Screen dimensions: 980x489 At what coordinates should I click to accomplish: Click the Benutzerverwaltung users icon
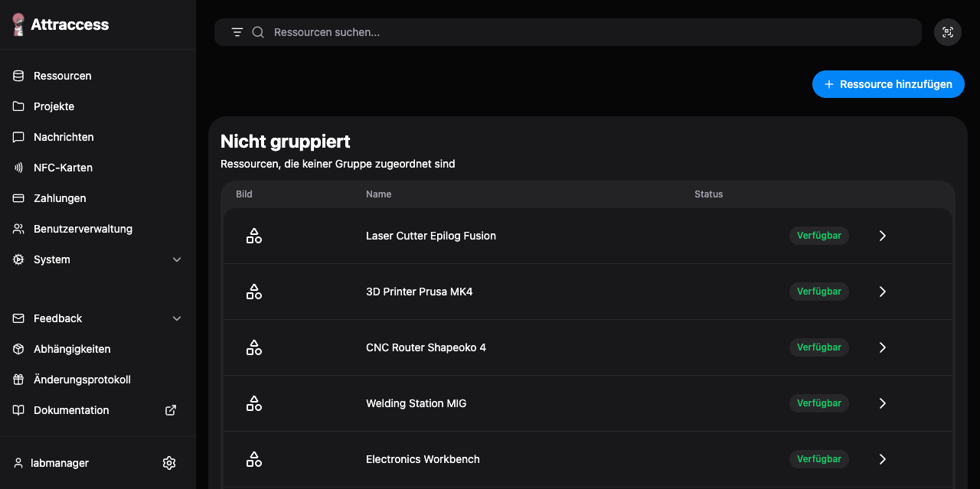(18, 229)
